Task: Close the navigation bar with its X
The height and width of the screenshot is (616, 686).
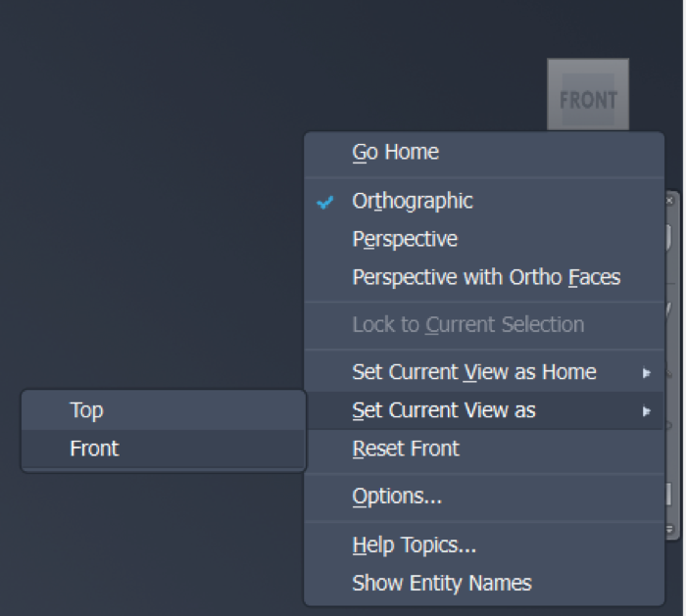Action: [670, 200]
